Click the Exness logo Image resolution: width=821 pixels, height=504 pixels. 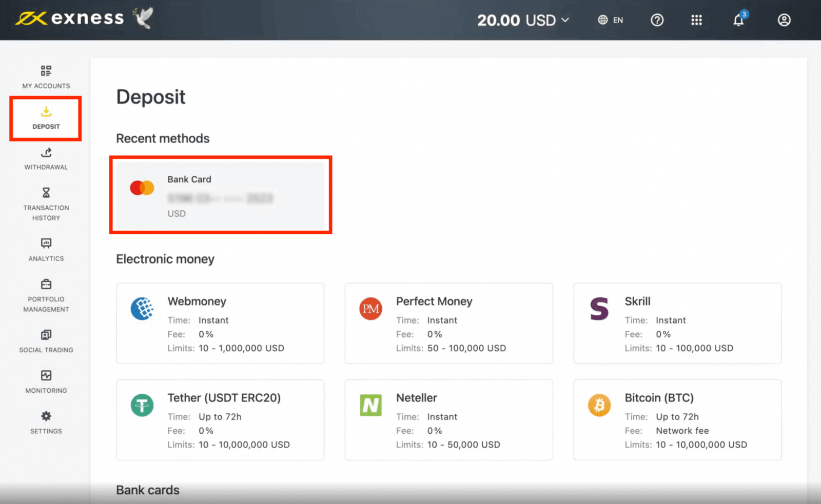[69, 18]
